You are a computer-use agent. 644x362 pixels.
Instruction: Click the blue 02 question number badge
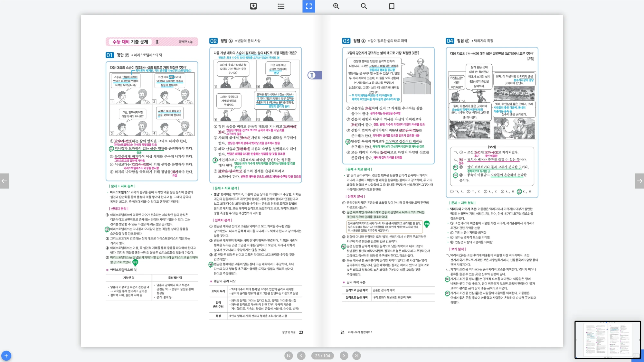pos(213,41)
